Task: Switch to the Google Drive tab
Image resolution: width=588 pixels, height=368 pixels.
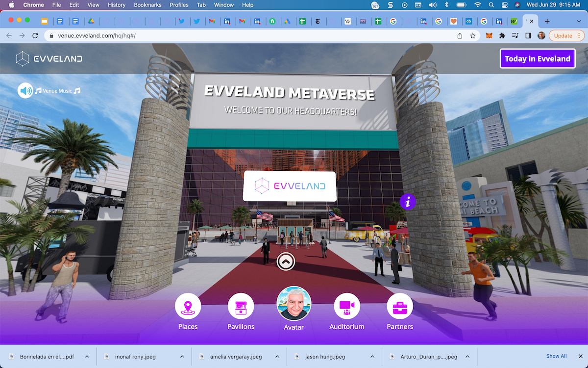Action: [x=91, y=21]
